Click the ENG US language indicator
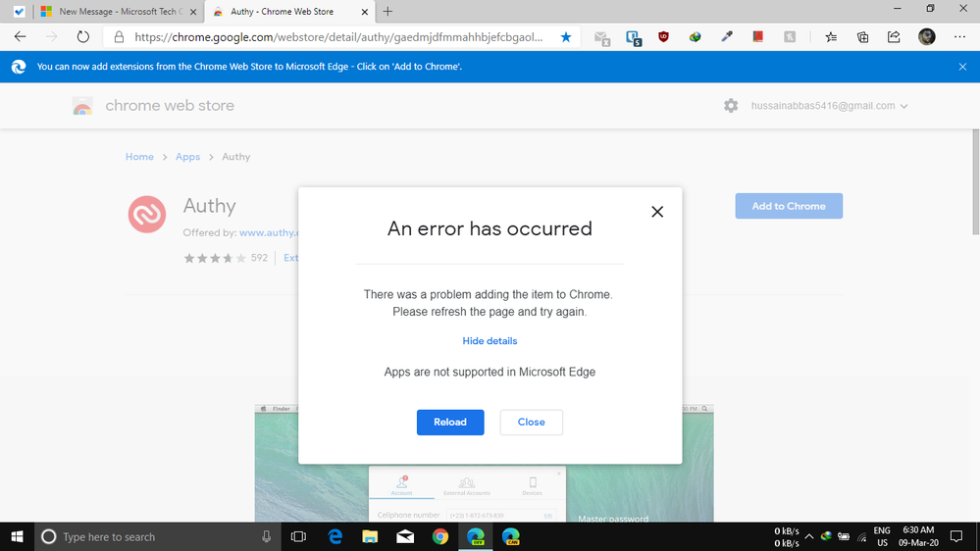 tap(882, 536)
